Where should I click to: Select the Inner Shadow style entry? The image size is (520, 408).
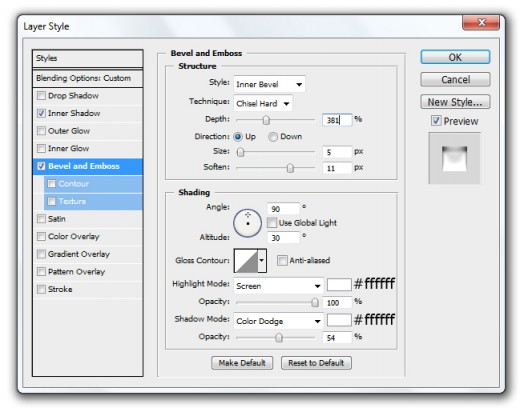[x=74, y=113]
